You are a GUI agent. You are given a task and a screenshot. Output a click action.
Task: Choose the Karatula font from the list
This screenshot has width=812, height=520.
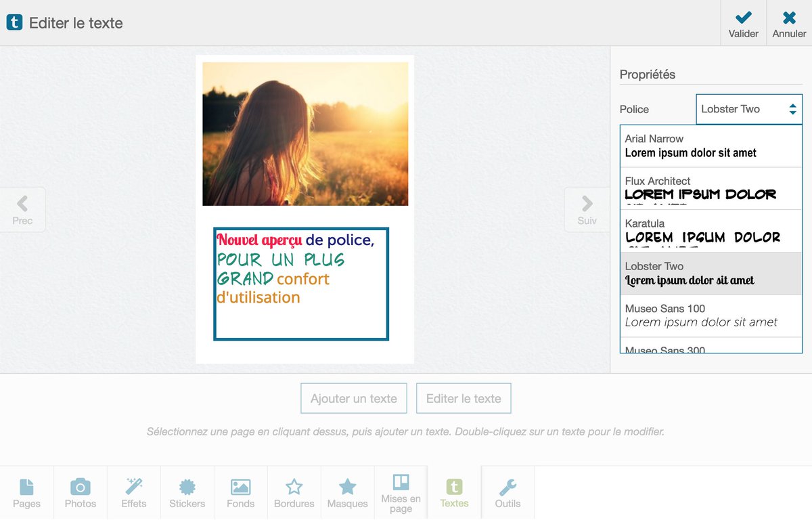[x=710, y=231]
